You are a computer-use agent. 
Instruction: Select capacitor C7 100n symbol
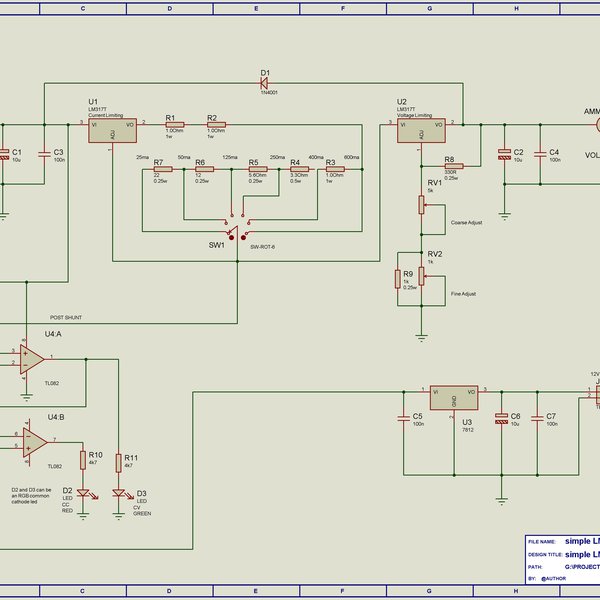tap(537, 418)
